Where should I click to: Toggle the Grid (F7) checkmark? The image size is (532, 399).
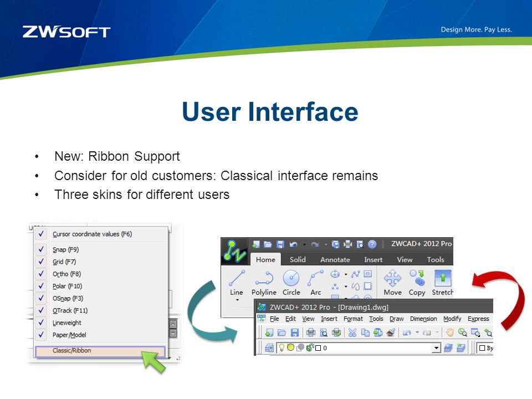pyautogui.click(x=42, y=262)
